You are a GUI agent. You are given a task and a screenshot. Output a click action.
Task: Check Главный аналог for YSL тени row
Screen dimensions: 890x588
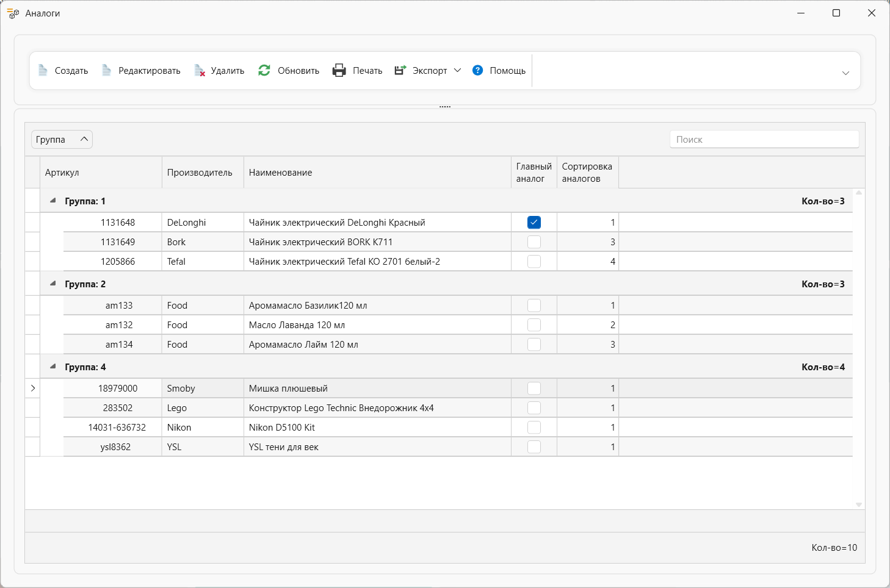(534, 447)
